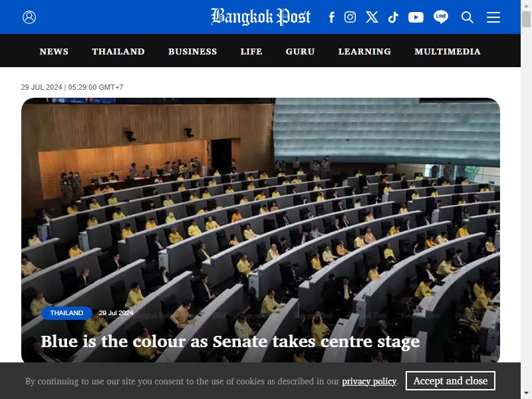Open the X (Twitter) icon
Image resolution: width=532 pixels, height=399 pixels.
[x=372, y=17]
